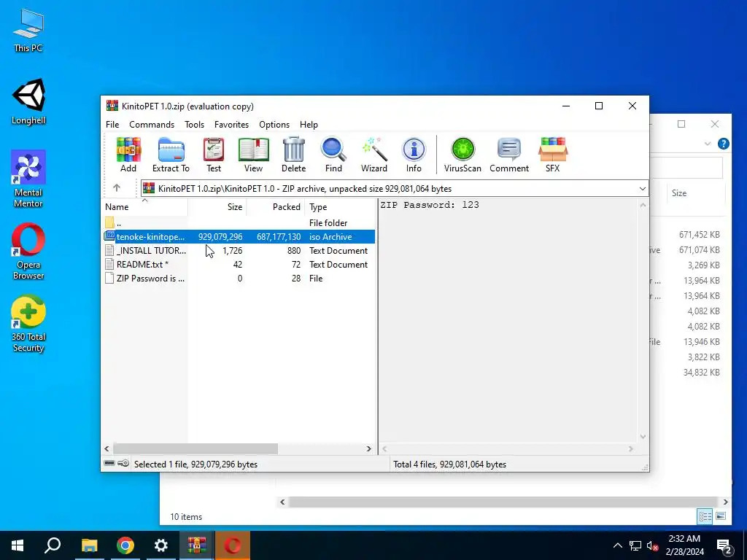Open the Help menu

click(x=309, y=124)
